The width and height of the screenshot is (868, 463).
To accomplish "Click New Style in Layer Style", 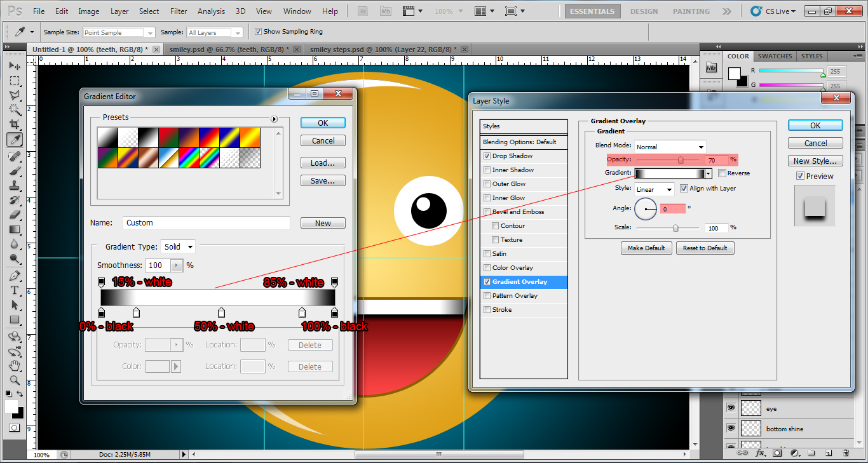I will [x=815, y=161].
